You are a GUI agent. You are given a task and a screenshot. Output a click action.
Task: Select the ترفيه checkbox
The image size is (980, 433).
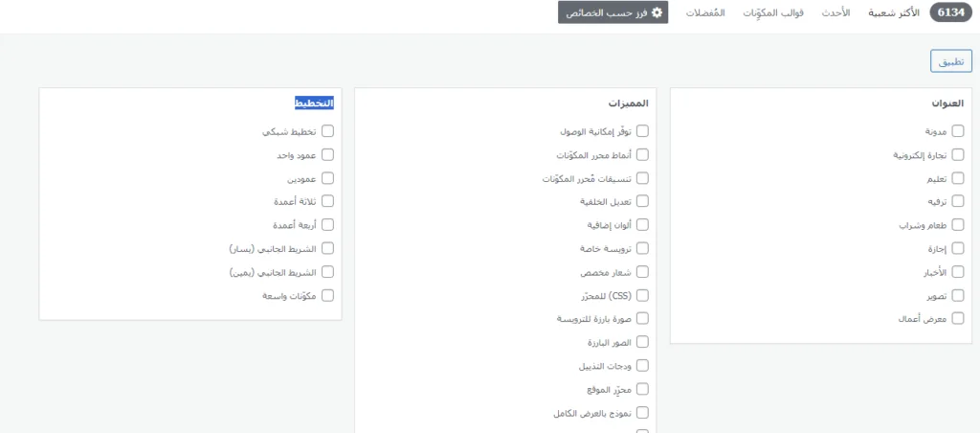tap(957, 201)
